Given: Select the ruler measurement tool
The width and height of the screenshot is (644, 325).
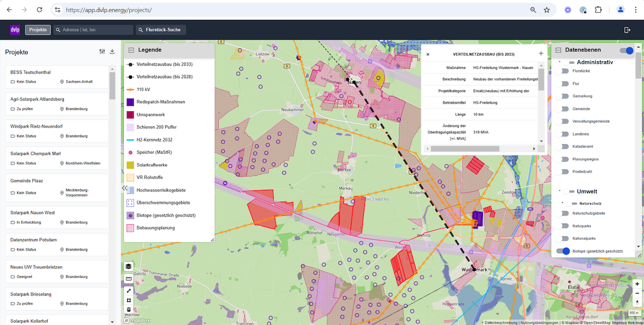Looking at the screenshot, I should click(129, 279).
